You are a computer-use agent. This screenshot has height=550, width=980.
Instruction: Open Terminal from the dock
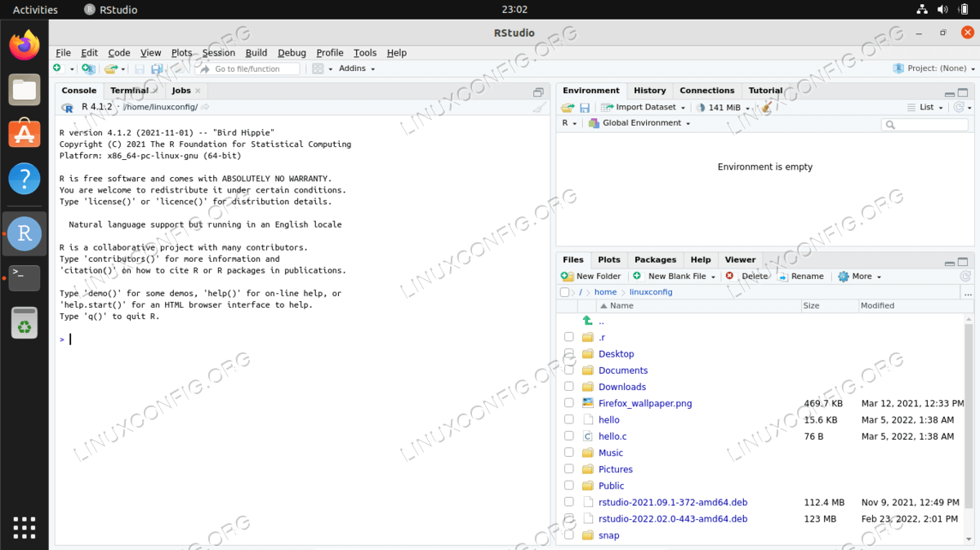[24, 277]
